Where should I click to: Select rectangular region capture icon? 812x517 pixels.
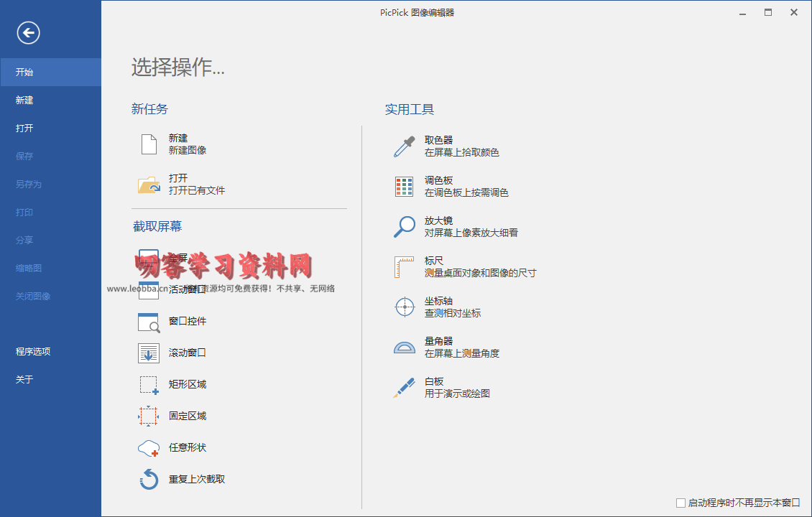tap(149, 385)
